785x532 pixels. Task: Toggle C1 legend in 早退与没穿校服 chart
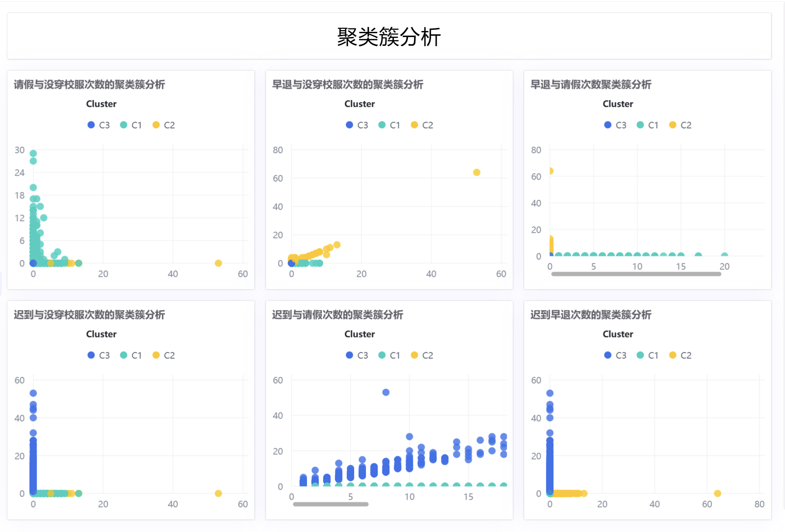pyautogui.click(x=389, y=125)
